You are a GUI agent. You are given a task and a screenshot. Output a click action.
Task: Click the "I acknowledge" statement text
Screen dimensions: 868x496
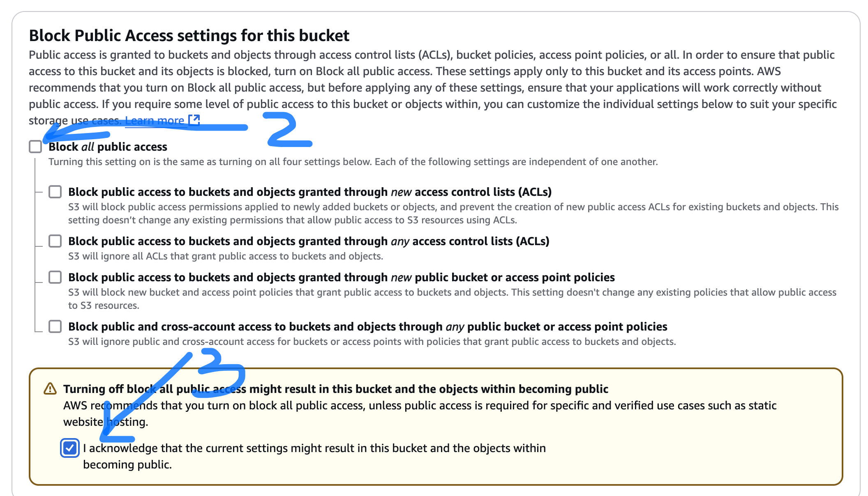pos(314,448)
